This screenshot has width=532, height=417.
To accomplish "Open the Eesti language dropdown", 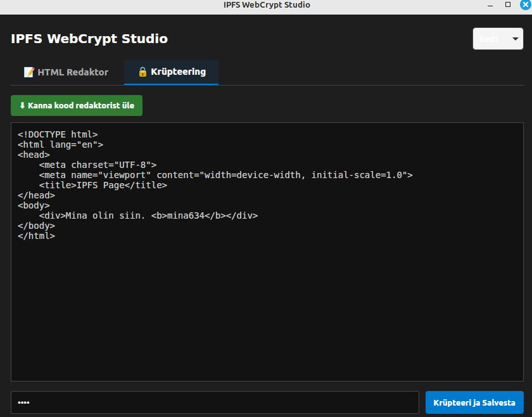I will [x=498, y=39].
